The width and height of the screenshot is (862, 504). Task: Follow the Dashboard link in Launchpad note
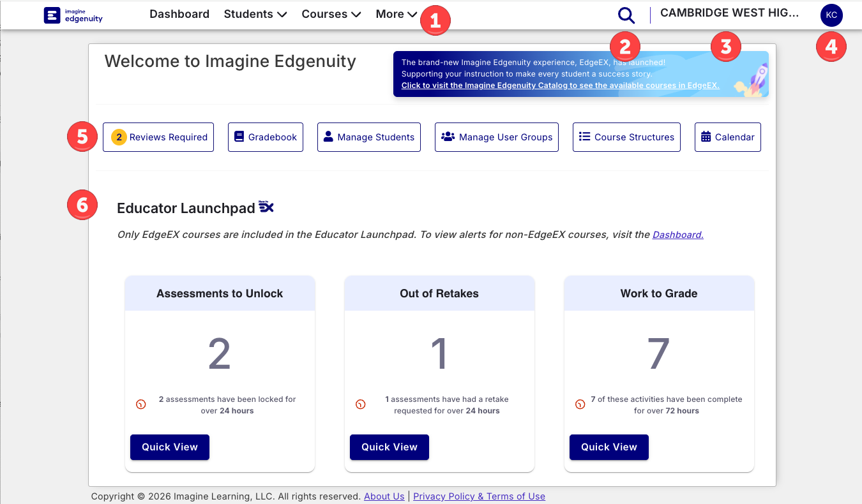point(678,235)
